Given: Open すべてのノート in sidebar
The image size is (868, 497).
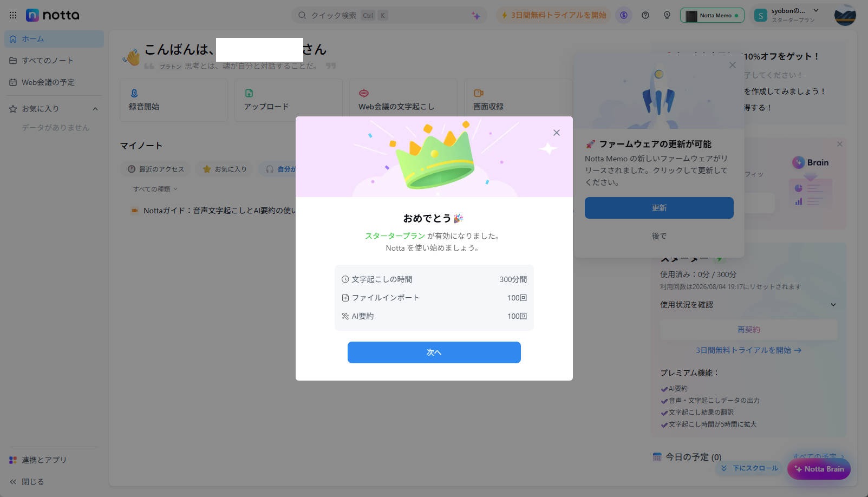Looking at the screenshot, I should (x=54, y=61).
